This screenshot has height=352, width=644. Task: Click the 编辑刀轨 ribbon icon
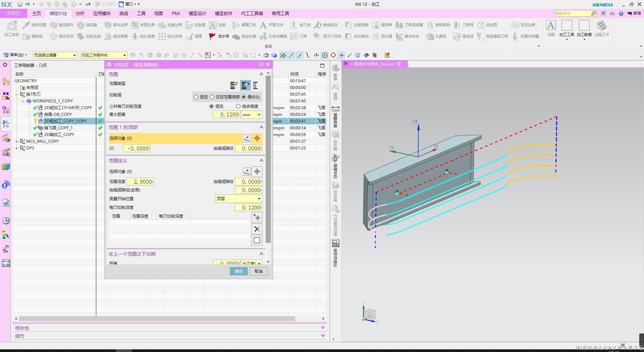[x=236, y=25]
